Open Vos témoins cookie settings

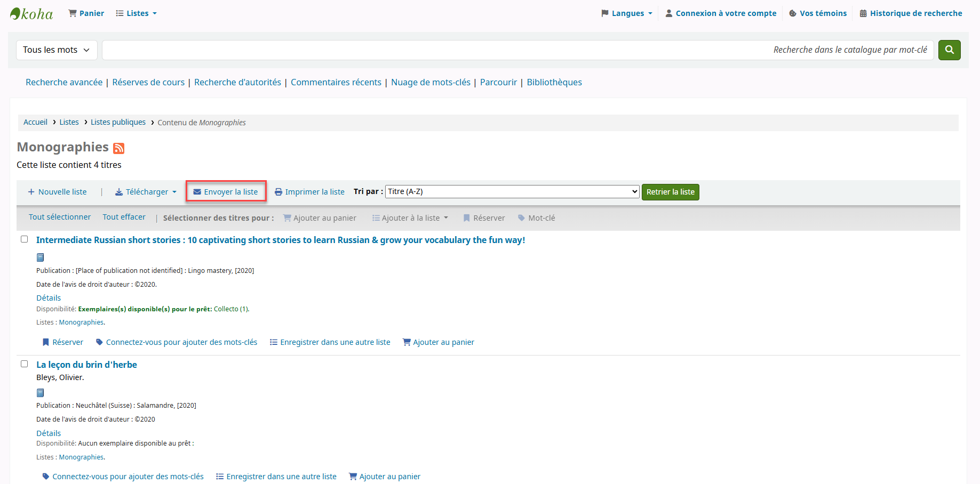(818, 13)
